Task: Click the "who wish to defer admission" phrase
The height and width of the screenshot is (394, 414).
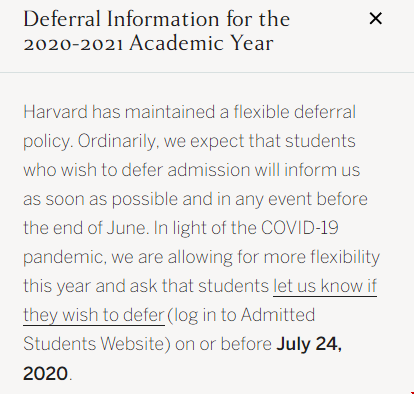Action: 137,170
